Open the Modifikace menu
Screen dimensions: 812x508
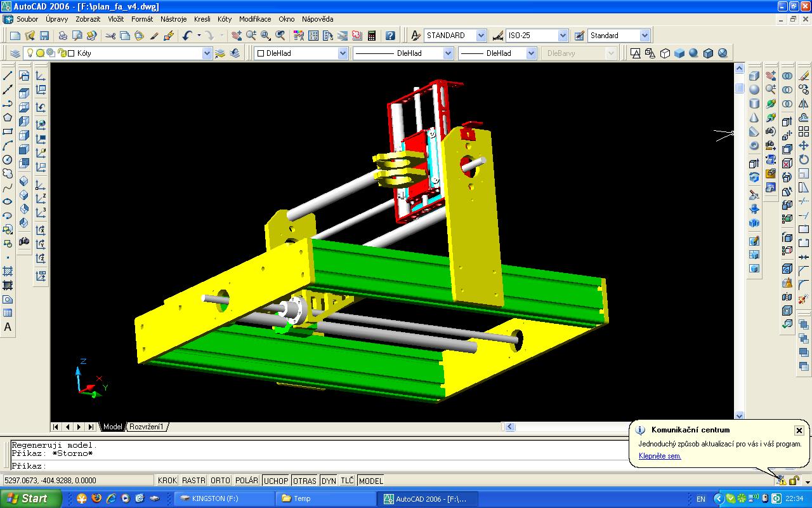coord(255,19)
